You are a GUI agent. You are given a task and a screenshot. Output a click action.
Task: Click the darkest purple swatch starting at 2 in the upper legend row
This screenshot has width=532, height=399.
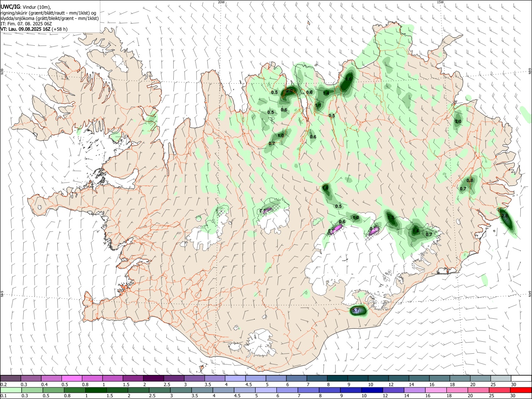click(153, 378)
